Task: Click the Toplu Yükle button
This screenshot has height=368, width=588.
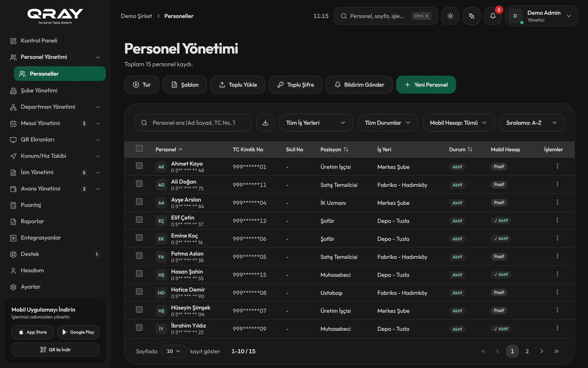Action: point(238,85)
